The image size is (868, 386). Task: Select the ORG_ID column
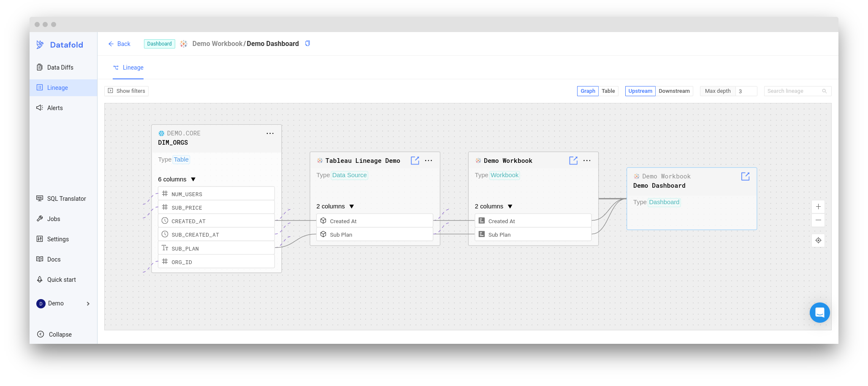pyautogui.click(x=216, y=261)
